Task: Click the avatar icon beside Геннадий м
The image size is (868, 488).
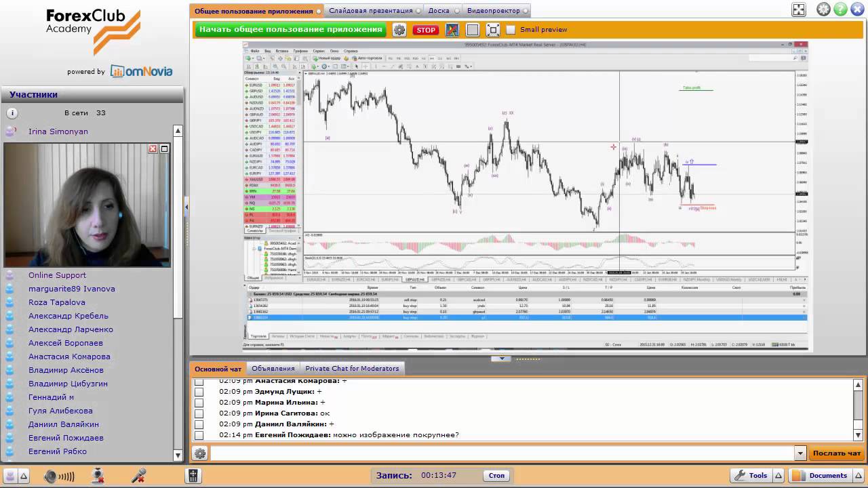Action: tap(10, 397)
